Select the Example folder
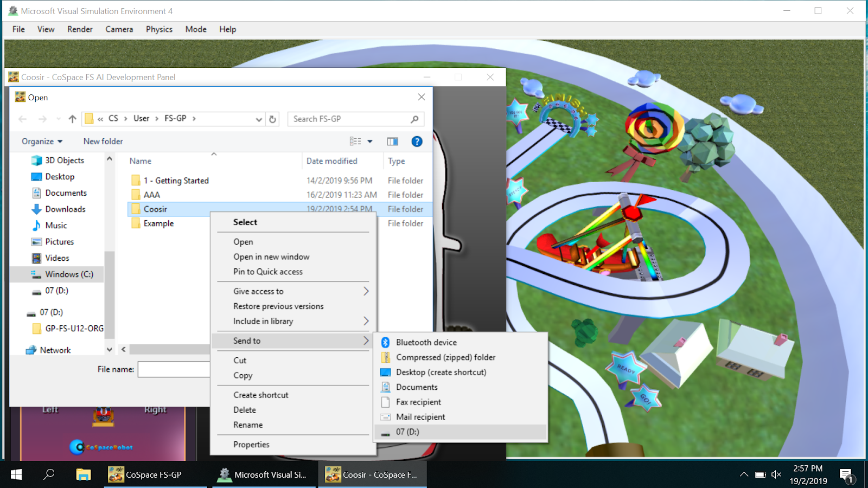 pos(152,223)
